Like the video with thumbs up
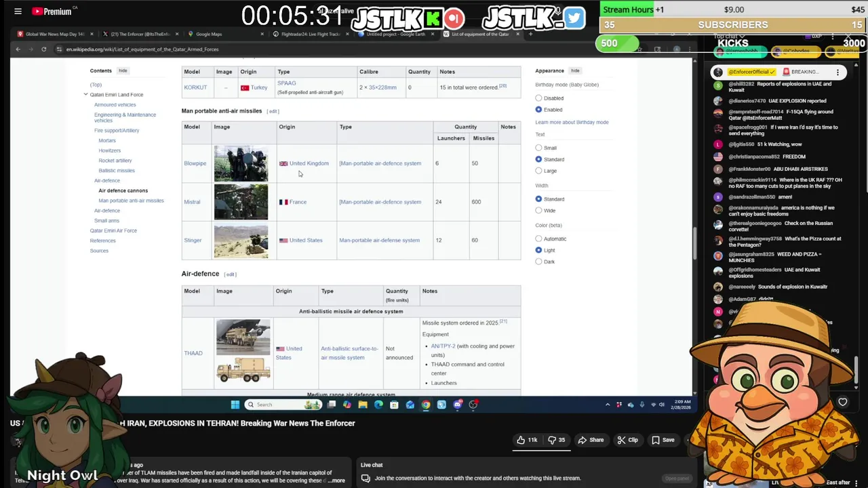This screenshot has height=488, width=868. point(527,440)
